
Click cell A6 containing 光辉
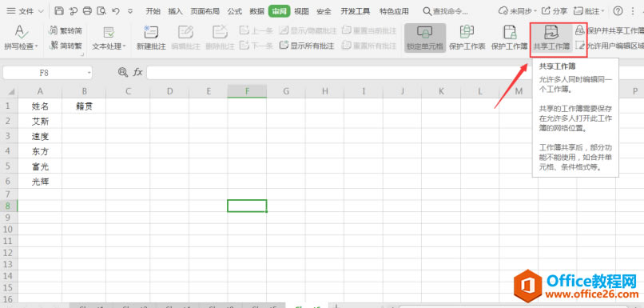[x=40, y=182]
